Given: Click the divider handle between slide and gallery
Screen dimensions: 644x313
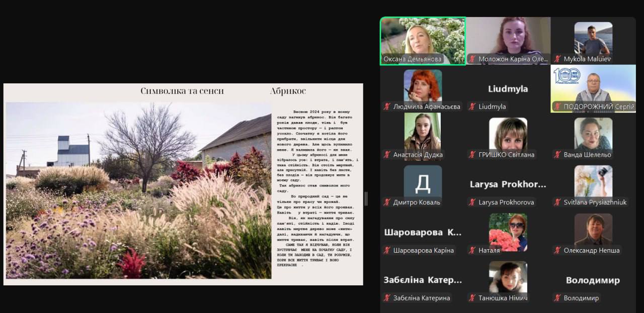Looking at the screenshot, I should pos(366,199).
